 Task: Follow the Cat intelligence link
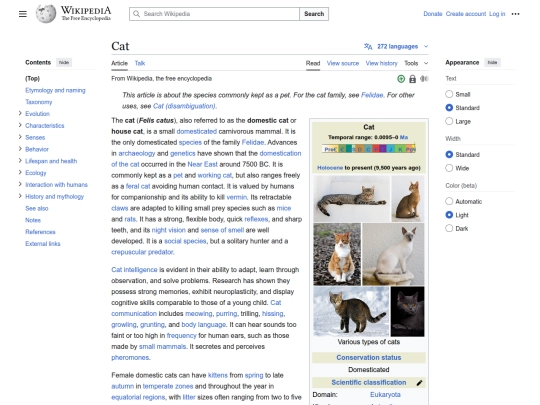pos(134,270)
